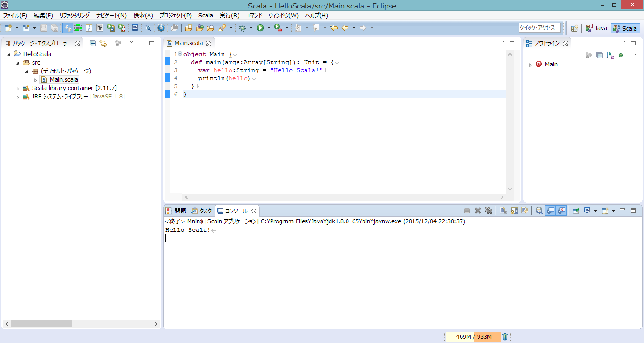Pin the console view
The image size is (644, 343).
tap(576, 211)
